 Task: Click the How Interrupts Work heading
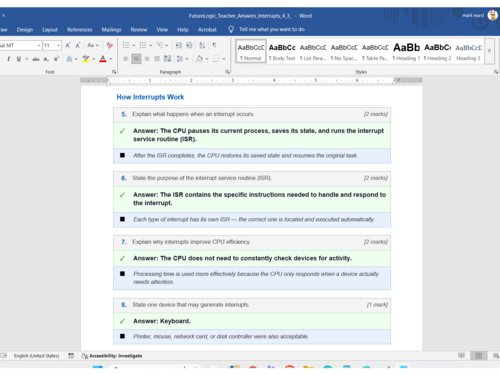click(150, 97)
